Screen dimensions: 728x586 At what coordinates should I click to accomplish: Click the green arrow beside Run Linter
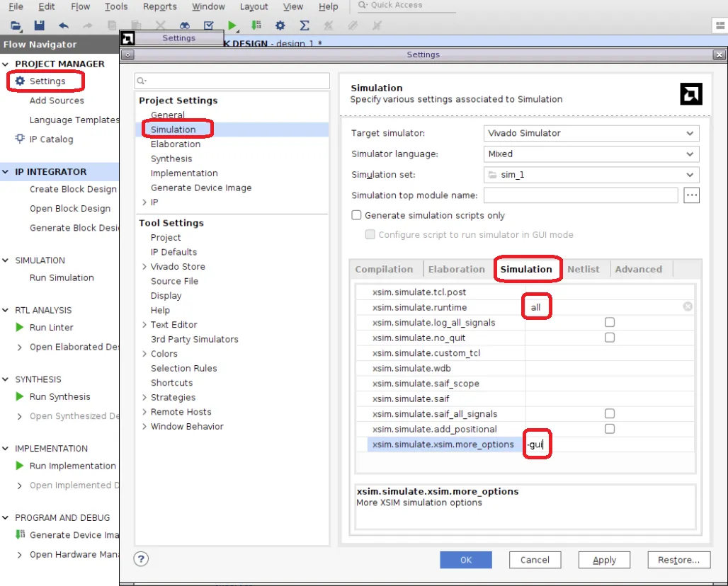pos(20,327)
